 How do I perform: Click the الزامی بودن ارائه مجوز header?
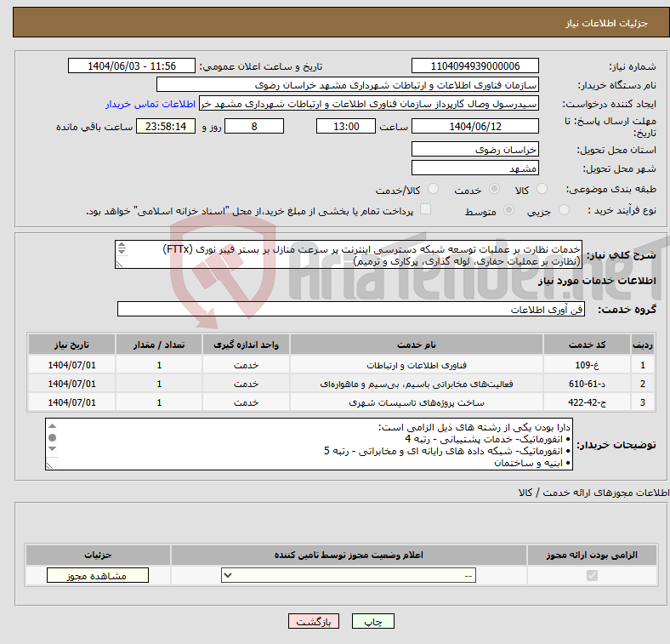(592, 555)
